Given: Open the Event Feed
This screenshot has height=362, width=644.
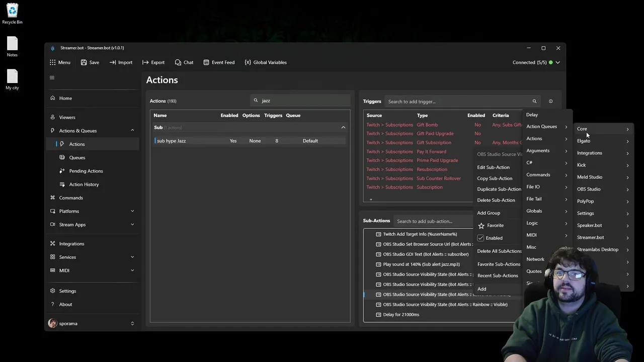Looking at the screenshot, I should coord(219,62).
